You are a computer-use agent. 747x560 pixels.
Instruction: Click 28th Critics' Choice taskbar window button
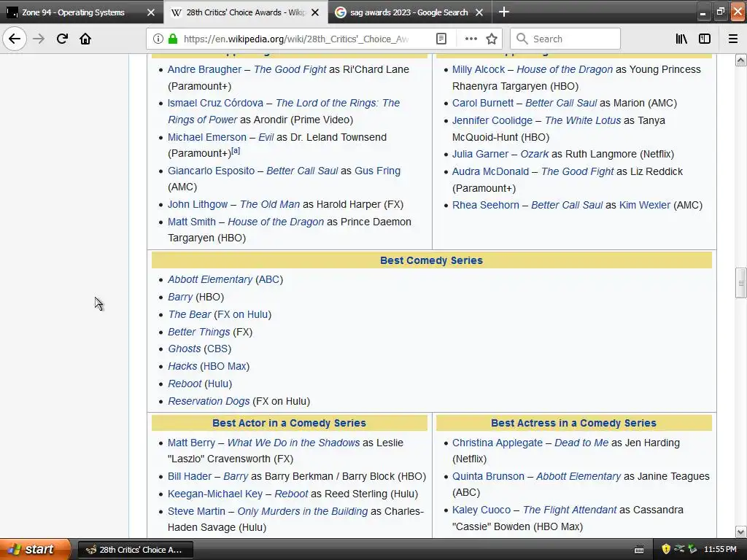(135, 550)
